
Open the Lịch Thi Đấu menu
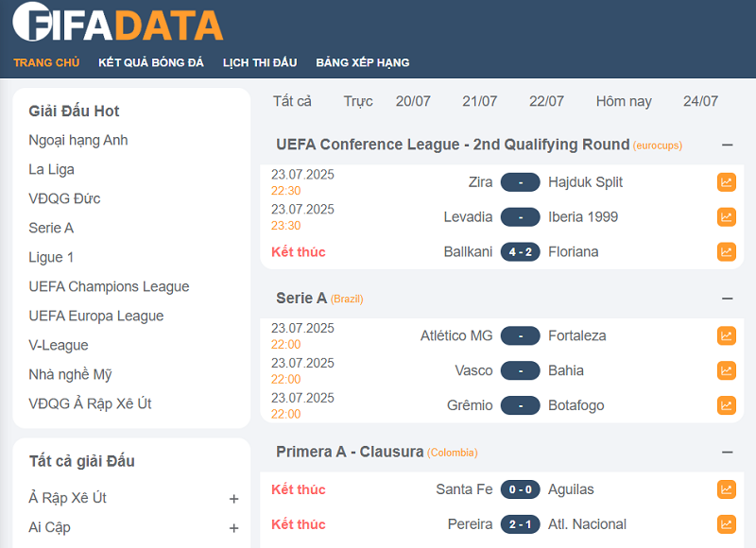tap(260, 63)
